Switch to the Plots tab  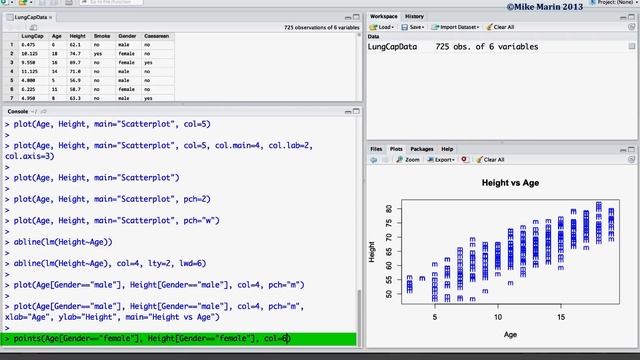click(396, 149)
